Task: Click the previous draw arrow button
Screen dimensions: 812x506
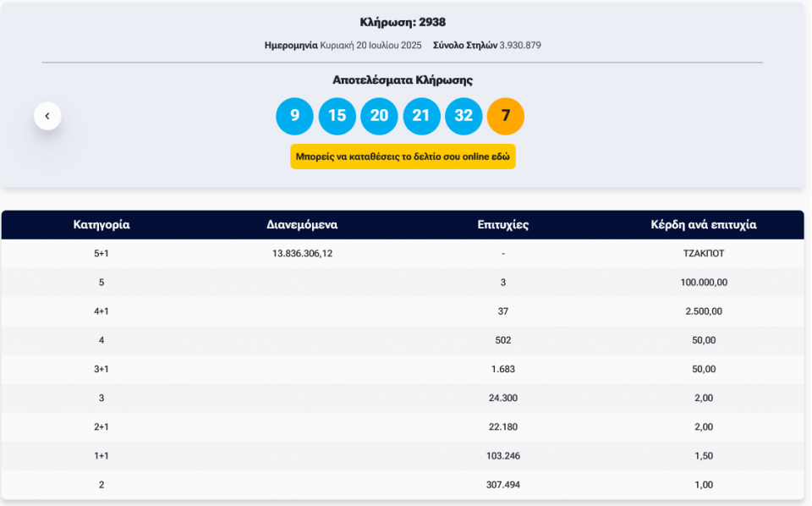Action: pos(47,116)
